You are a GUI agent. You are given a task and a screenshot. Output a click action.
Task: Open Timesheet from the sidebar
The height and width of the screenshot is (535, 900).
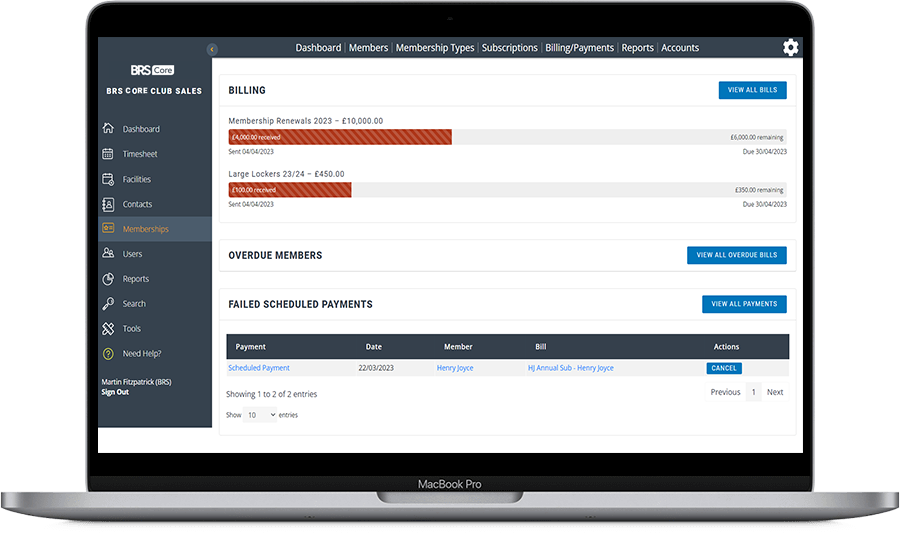tap(140, 154)
